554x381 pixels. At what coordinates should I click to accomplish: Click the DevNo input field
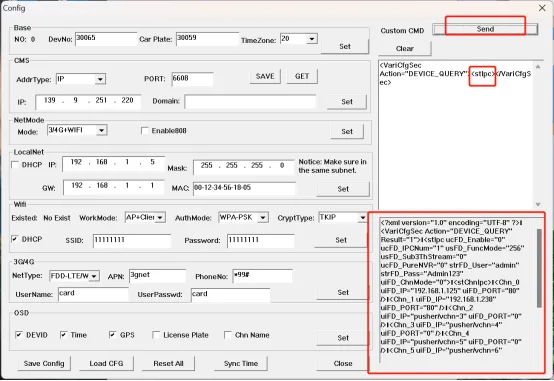click(x=106, y=39)
